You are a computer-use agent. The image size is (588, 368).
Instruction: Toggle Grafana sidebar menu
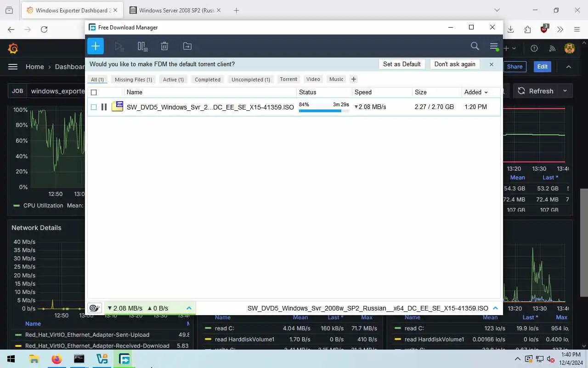(13, 67)
